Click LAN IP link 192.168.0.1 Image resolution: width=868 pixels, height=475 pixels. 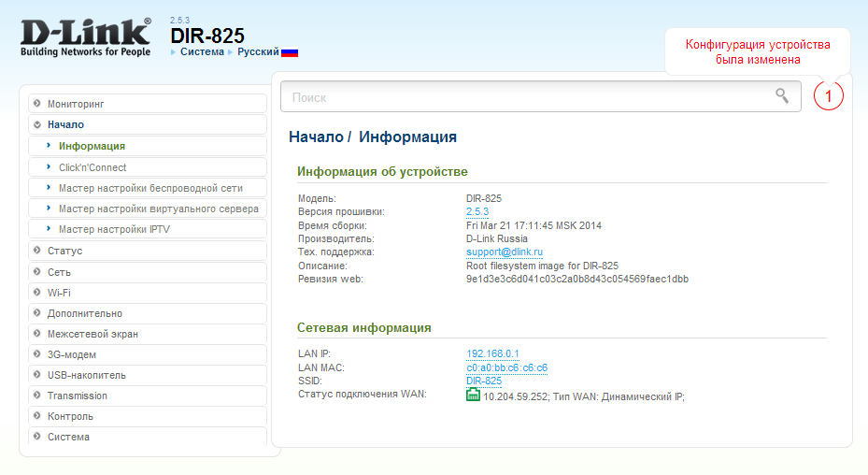coord(492,353)
